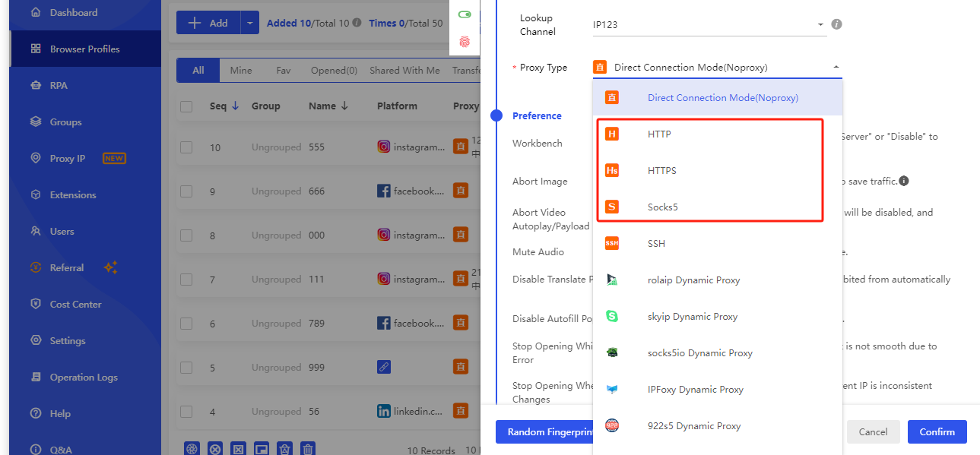The height and width of the screenshot is (455, 980).
Task: Open Extensions in the sidebar
Action: pos(73,195)
